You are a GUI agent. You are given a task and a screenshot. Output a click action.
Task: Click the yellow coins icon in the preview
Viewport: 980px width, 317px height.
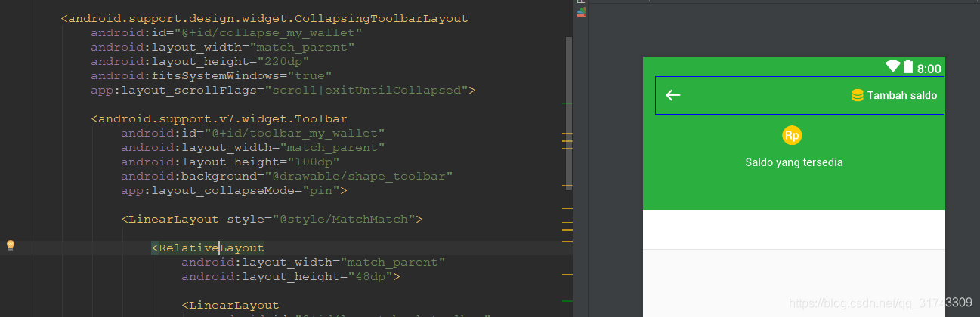(857, 95)
